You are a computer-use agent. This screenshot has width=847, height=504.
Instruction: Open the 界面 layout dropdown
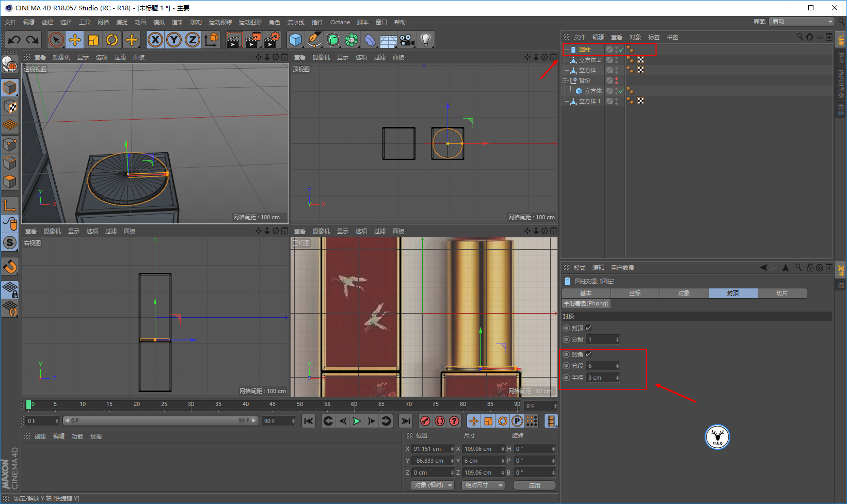802,21
